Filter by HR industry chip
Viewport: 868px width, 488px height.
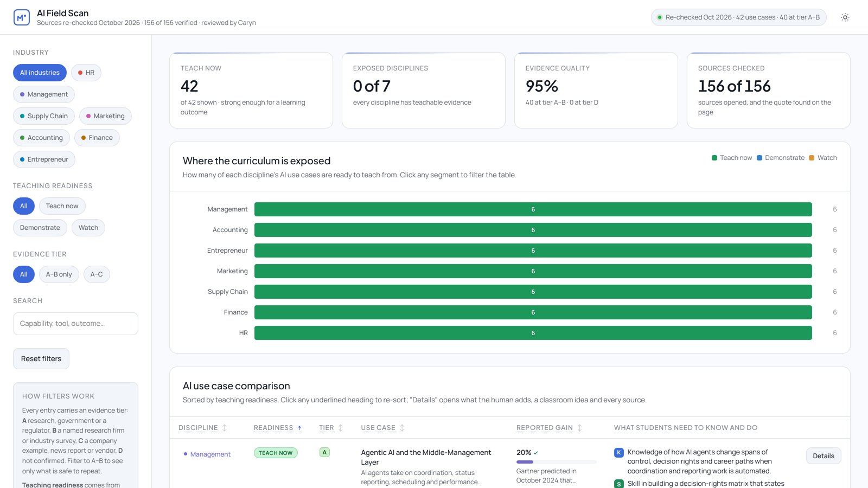click(86, 73)
